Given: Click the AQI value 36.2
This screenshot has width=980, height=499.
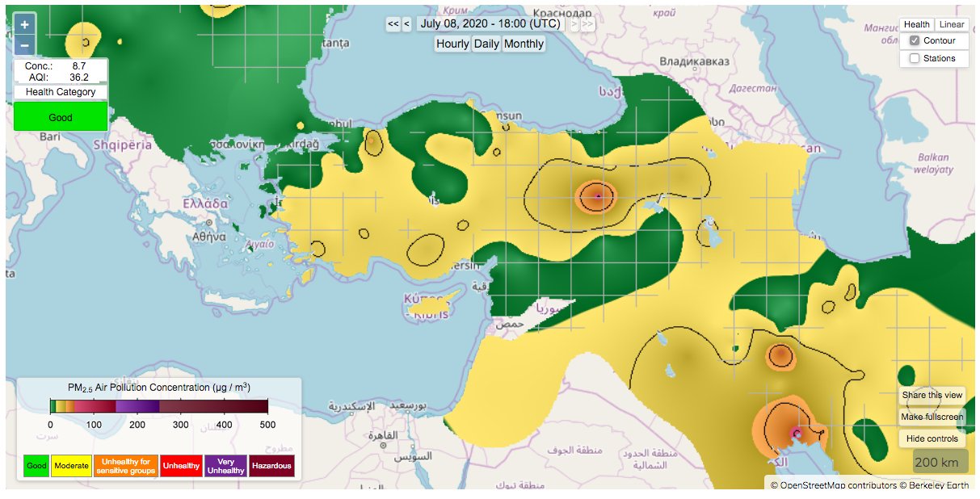Looking at the screenshot, I should (78, 77).
